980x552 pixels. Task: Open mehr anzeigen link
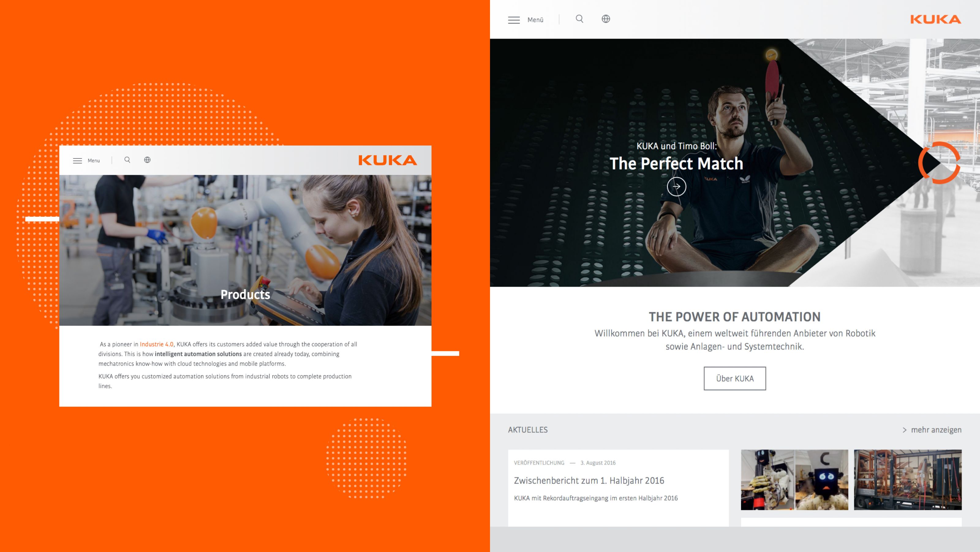pyautogui.click(x=936, y=430)
